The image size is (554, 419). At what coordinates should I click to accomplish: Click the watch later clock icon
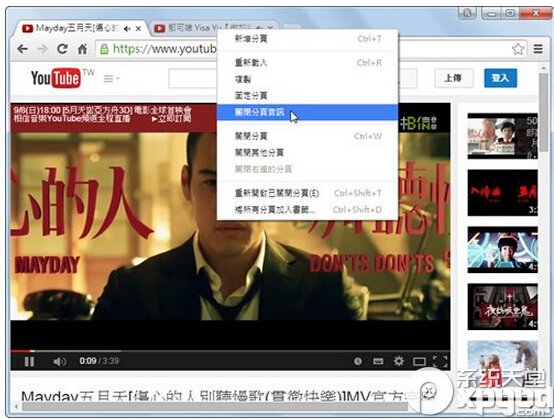(358, 361)
